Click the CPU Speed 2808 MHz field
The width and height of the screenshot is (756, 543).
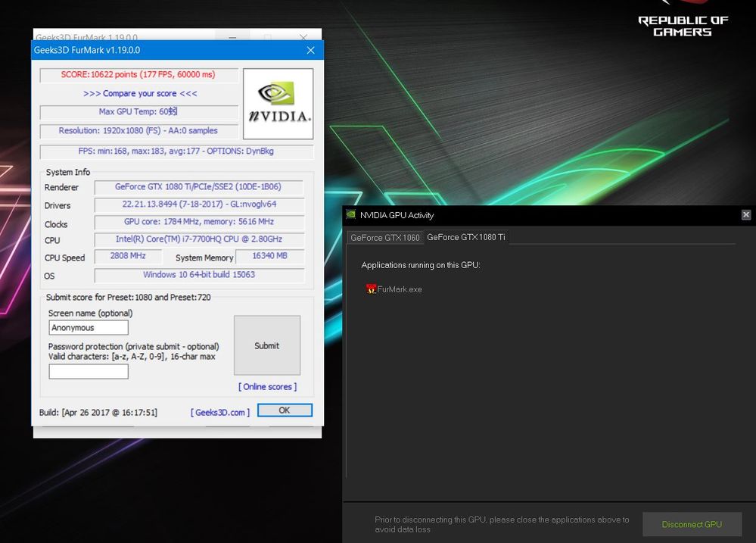pyautogui.click(x=128, y=256)
